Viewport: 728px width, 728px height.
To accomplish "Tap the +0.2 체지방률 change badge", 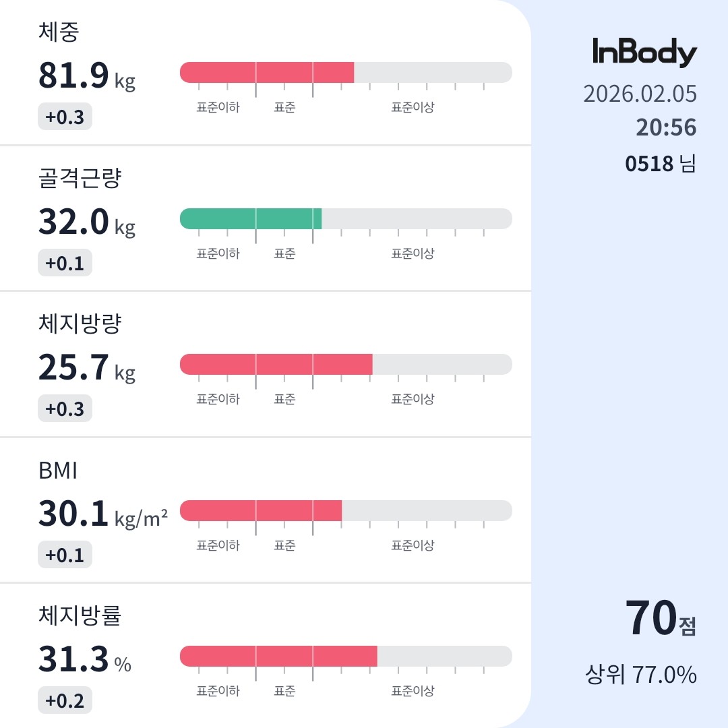I will [x=65, y=700].
